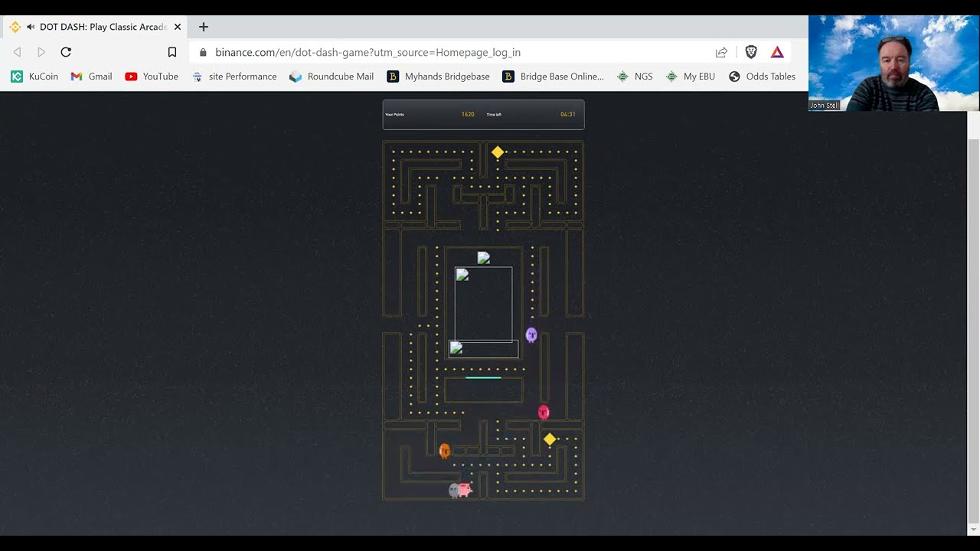This screenshot has width=980, height=551.
Task: Open the YouTube bookmark
Action: [x=152, y=77]
